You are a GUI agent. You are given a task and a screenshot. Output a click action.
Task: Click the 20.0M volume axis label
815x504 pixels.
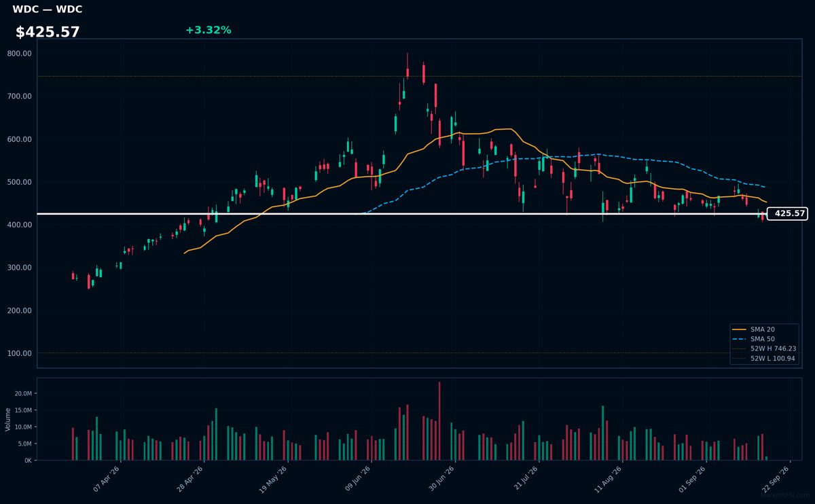point(24,394)
